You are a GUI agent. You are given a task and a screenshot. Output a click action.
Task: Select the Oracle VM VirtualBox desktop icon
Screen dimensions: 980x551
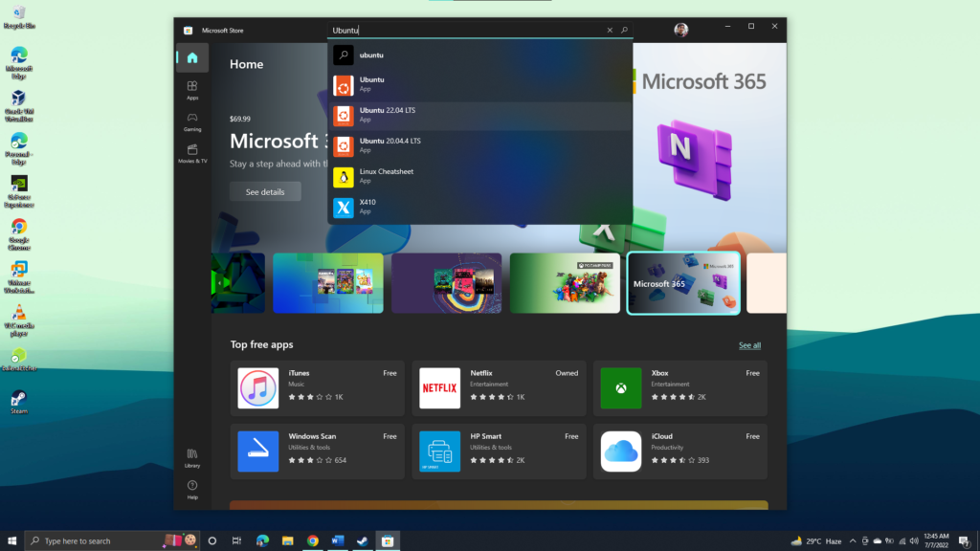(x=19, y=106)
